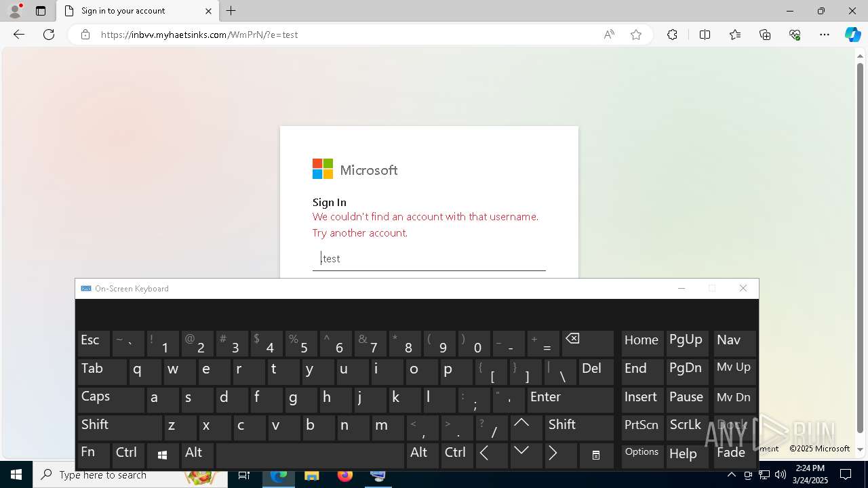This screenshot has height=488, width=868.
Task: Click the Nav key
Action: point(734,343)
